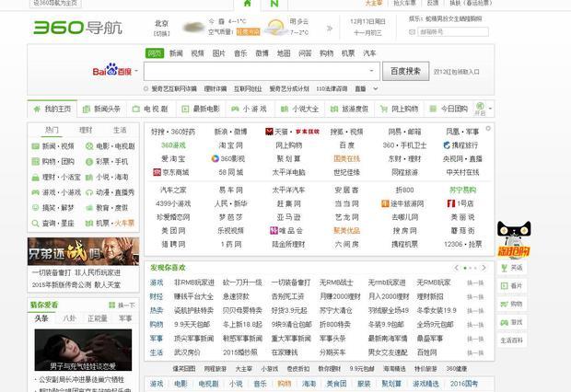
Task: Click the cloudy weather icon for today
Action: pos(193,27)
